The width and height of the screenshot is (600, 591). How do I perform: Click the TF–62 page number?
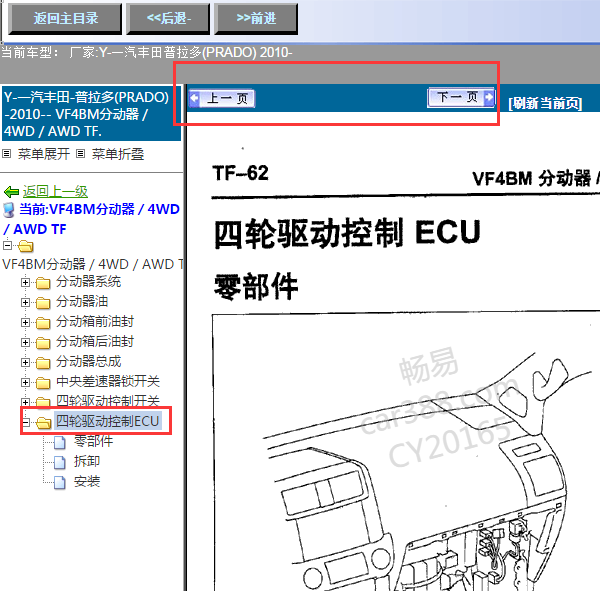241,173
